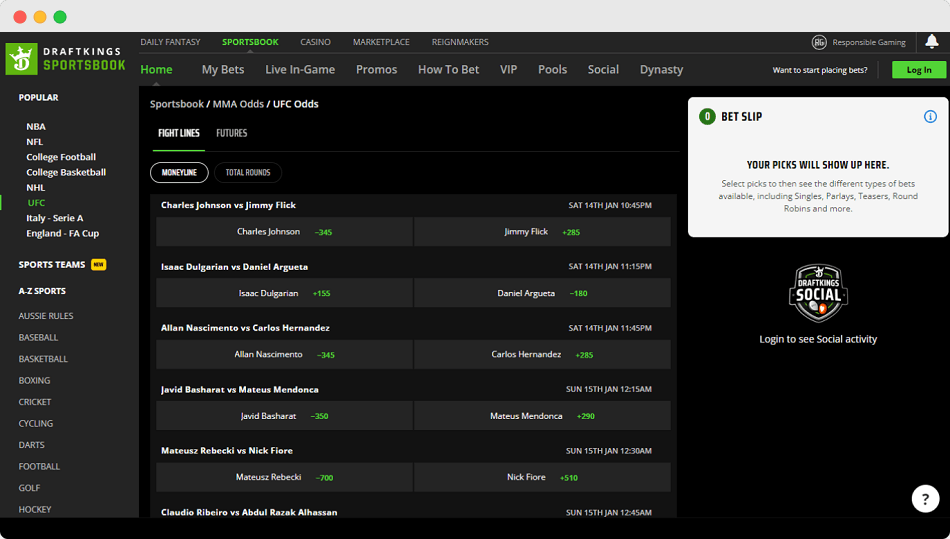950x539 pixels.
Task: Open the Casino product tab
Action: pyautogui.click(x=316, y=42)
